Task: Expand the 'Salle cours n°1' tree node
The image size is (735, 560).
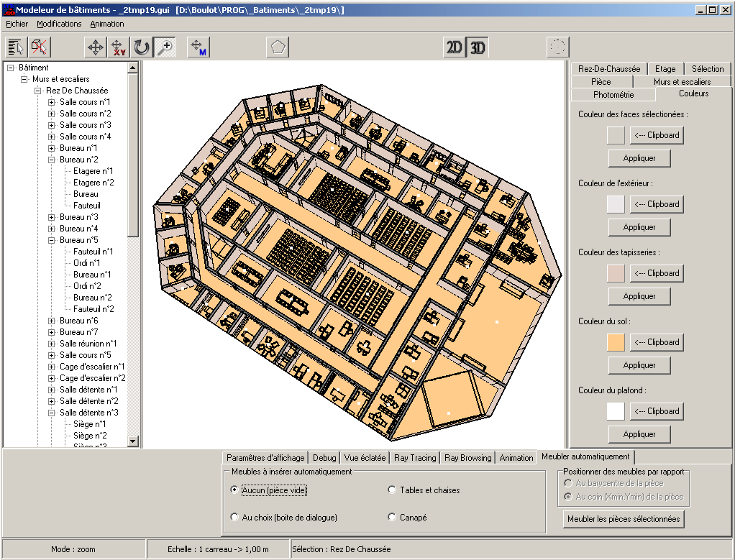Action: coord(52,102)
